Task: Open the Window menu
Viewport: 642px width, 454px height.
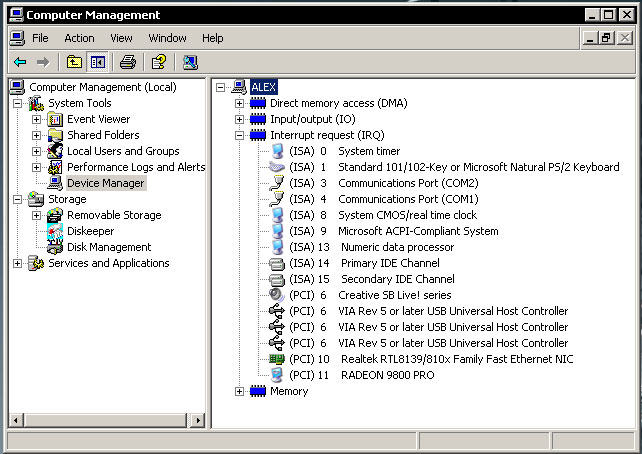Action: tap(167, 38)
